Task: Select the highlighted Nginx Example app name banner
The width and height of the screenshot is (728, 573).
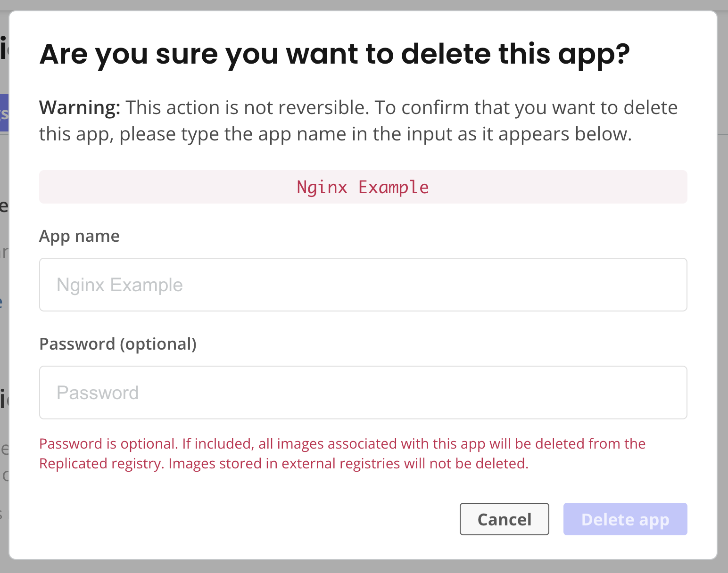Action: pos(363,187)
